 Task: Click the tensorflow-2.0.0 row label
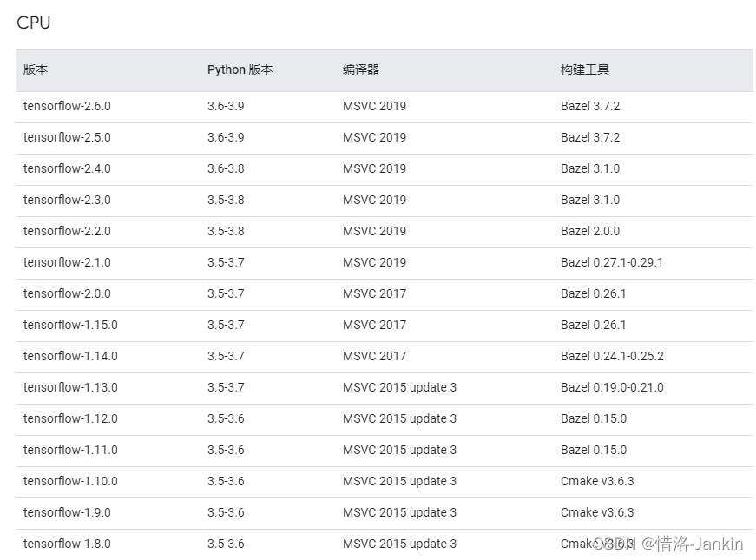pos(67,293)
